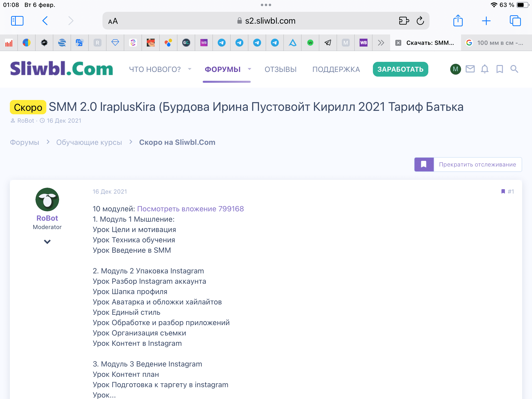Viewport: 532px width, 399px height.
Task: Open bookmarks icon in site header
Action: (x=500, y=69)
